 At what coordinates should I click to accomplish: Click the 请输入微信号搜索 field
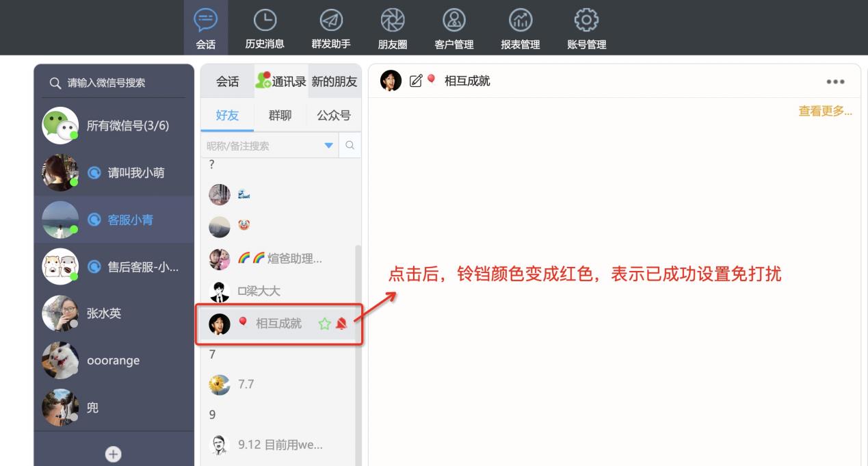point(114,83)
